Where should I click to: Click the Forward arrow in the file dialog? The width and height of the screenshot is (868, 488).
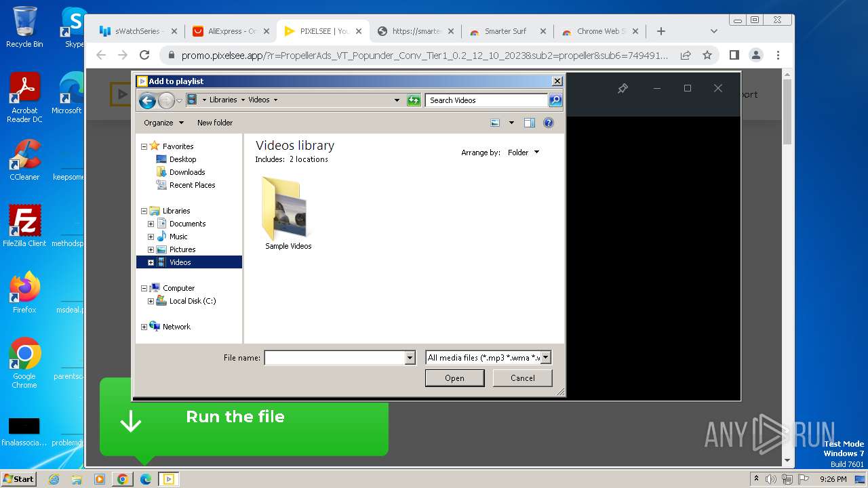(x=166, y=100)
